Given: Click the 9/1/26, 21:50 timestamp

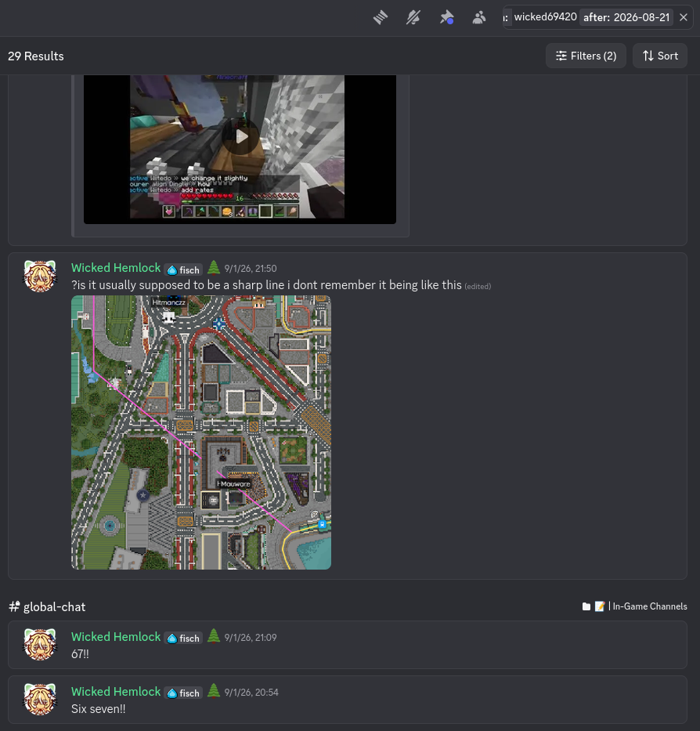Looking at the screenshot, I should [x=251, y=269].
